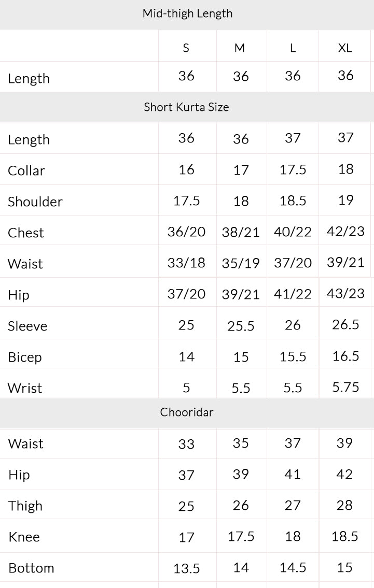Select the Wrist value 5.75
This screenshot has width=374, height=588.
point(345,387)
